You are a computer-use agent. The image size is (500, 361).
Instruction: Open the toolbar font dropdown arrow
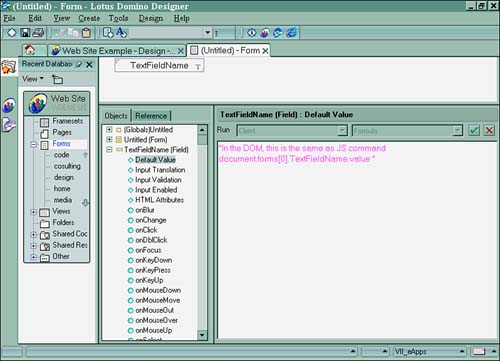click(207, 33)
